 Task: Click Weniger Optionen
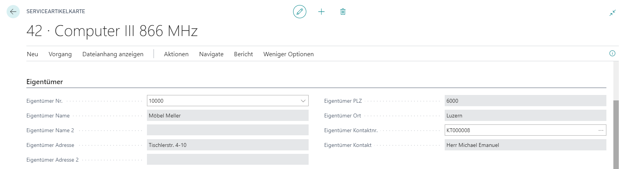(288, 54)
